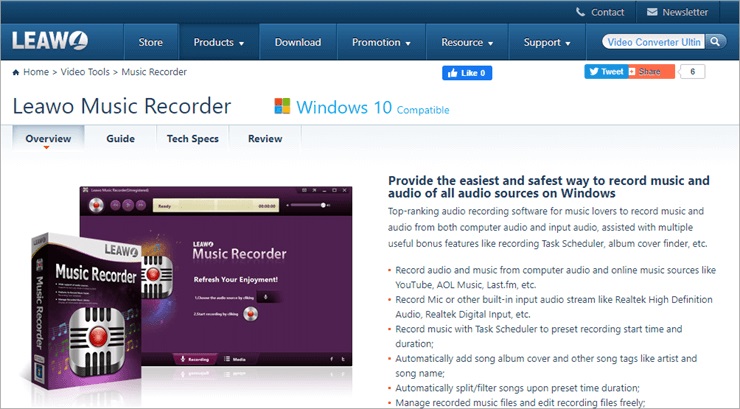The image size is (740, 409).
Task: Click the bullet about split/filter songs
Action: tap(517, 388)
